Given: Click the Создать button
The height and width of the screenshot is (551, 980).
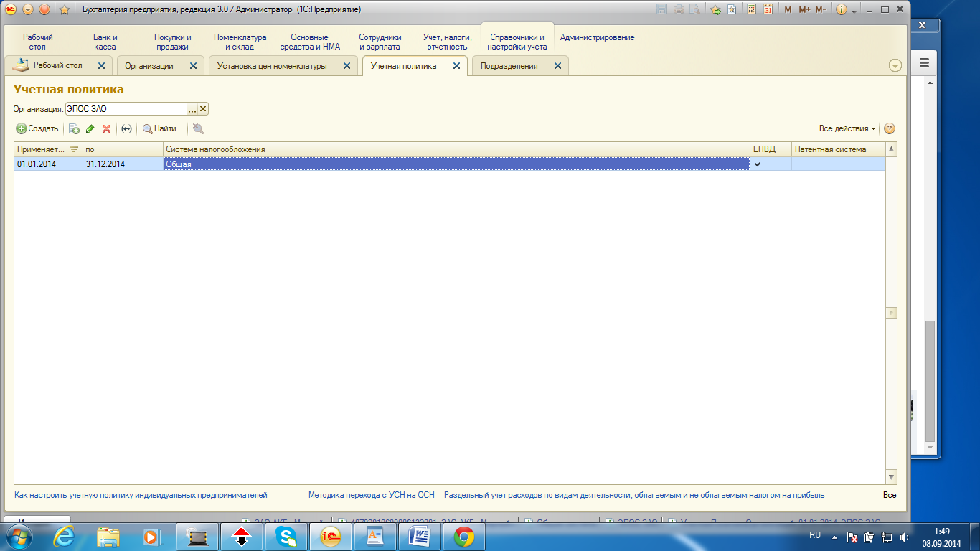Looking at the screenshot, I should point(37,129).
